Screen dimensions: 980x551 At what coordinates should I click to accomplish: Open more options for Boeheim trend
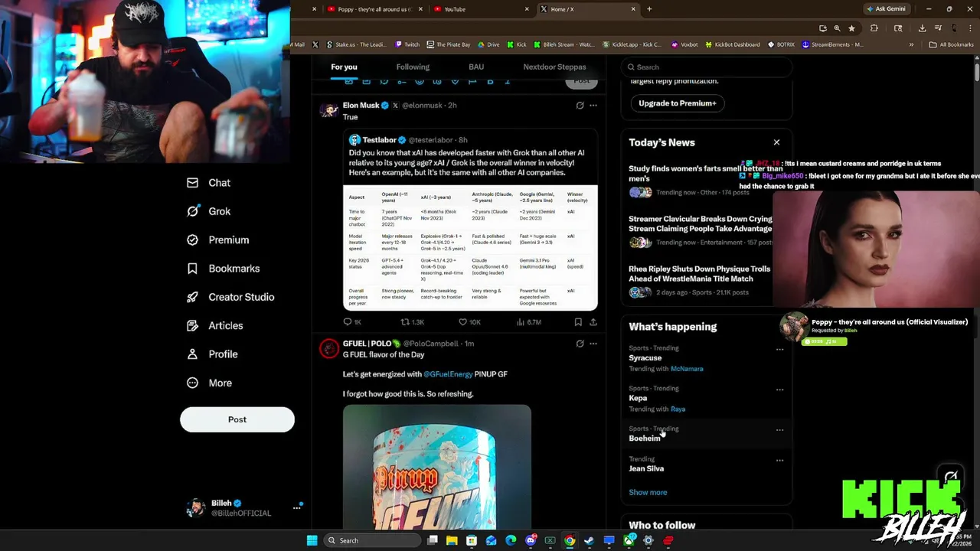[x=779, y=430]
